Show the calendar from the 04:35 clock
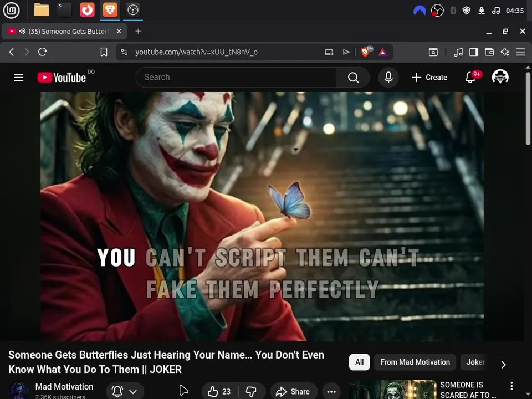This screenshot has height=399, width=532. [x=515, y=11]
